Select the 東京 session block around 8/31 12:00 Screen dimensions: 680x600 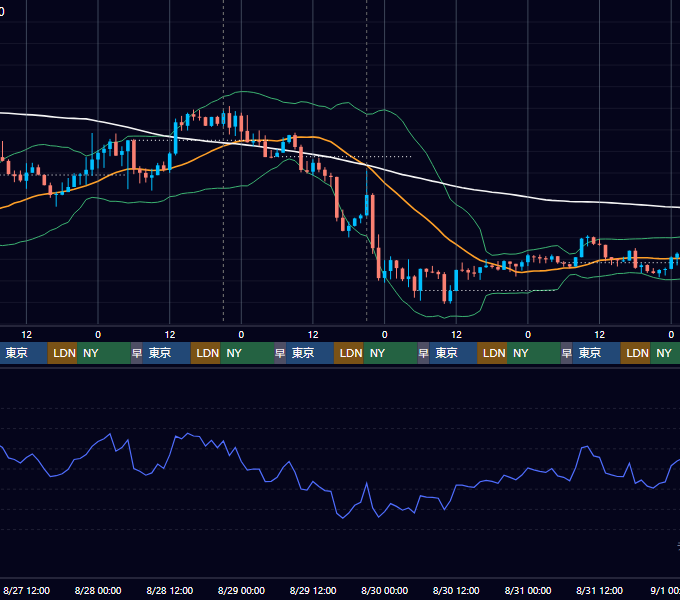tap(596, 353)
